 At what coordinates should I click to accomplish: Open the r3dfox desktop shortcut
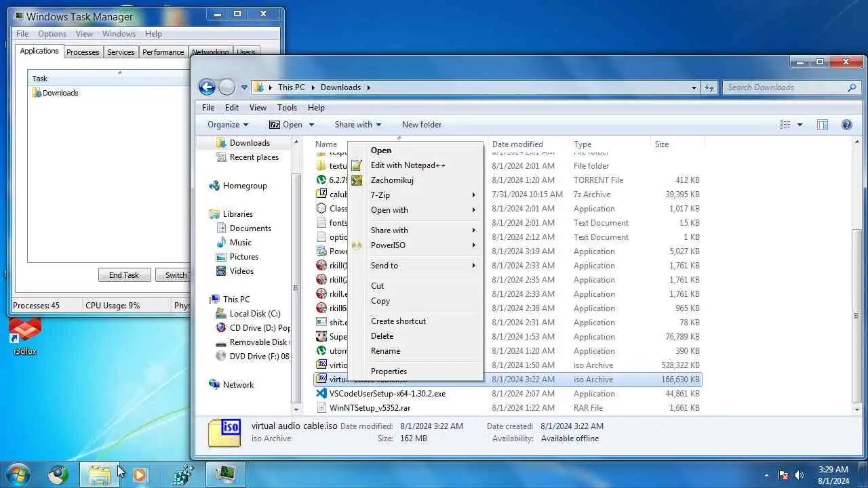25,337
